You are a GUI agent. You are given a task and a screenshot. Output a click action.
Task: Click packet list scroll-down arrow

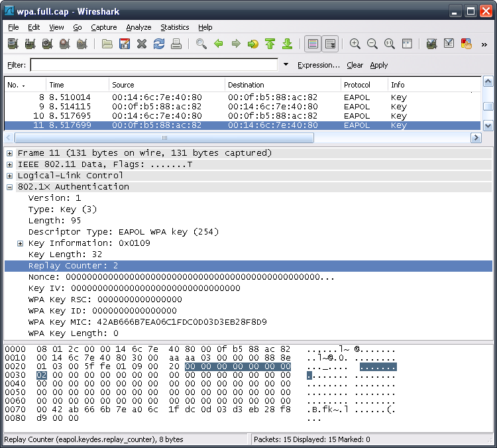pyautogui.click(x=488, y=125)
